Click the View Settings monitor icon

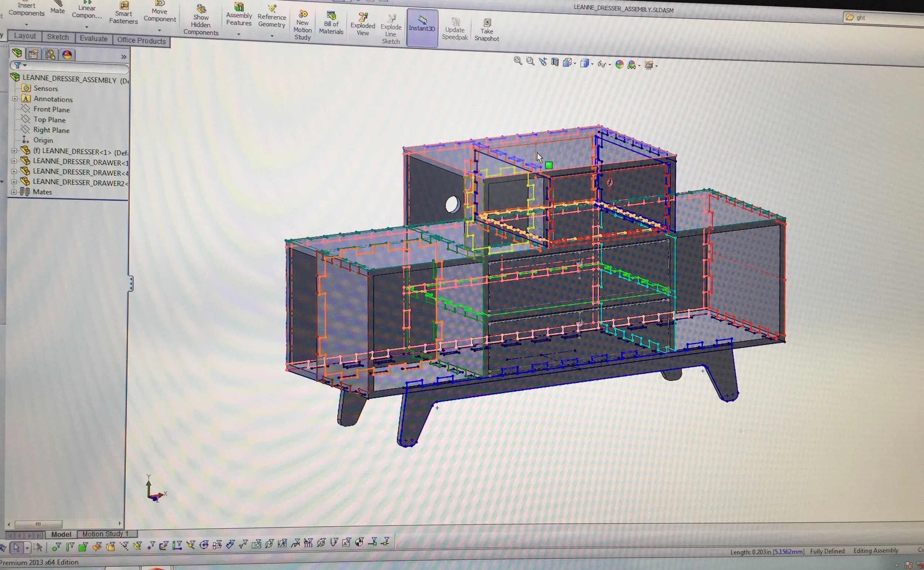coord(649,65)
